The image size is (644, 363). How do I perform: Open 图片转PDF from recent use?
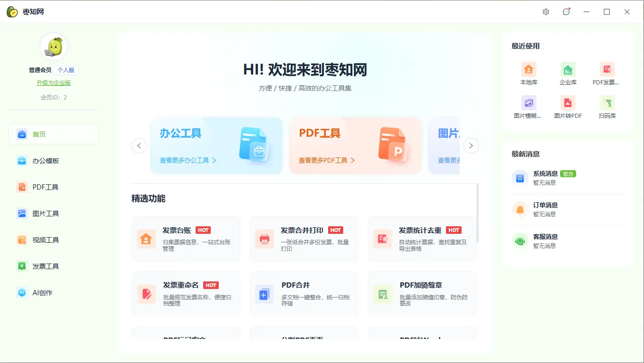568,107
